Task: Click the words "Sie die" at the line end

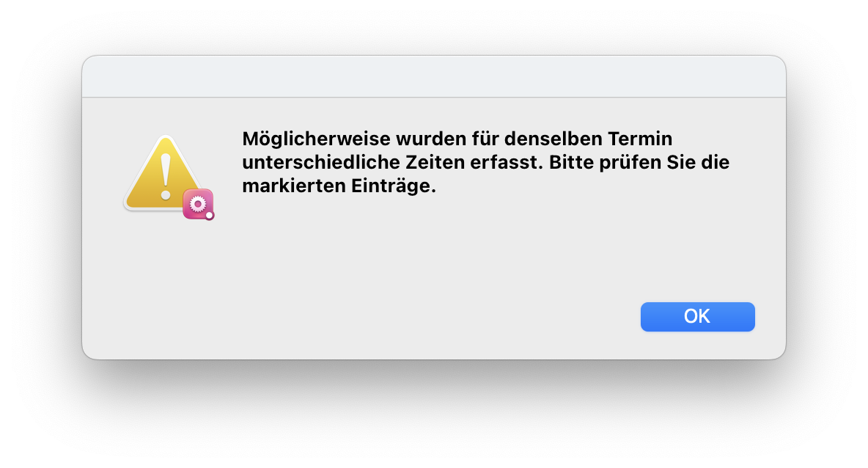Action: tap(698, 162)
